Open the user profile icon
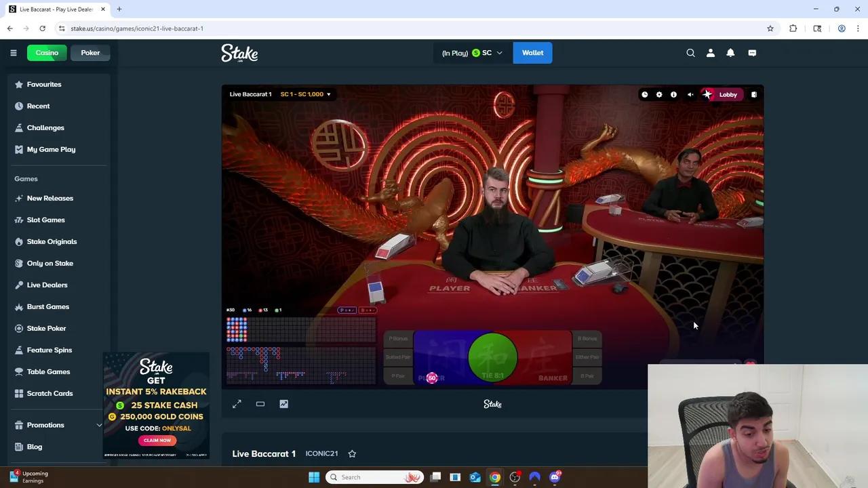Image resolution: width=868 pixels, height=488 pixels. (x=711, y=53)
